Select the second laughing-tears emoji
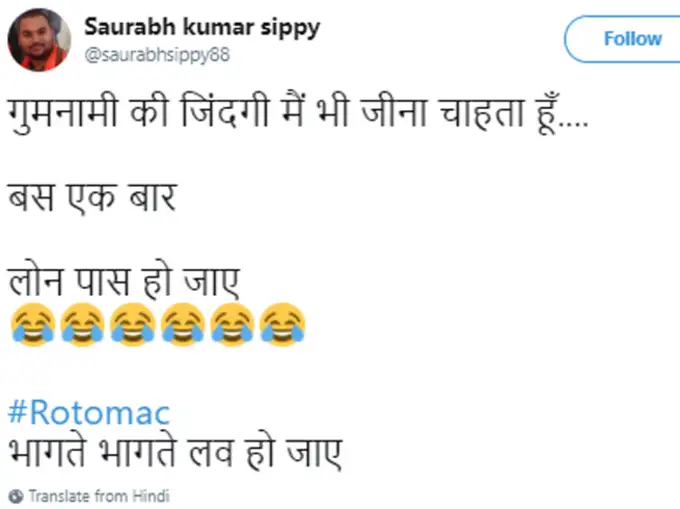This screenshot has height=509, width=680. [82, 326]
